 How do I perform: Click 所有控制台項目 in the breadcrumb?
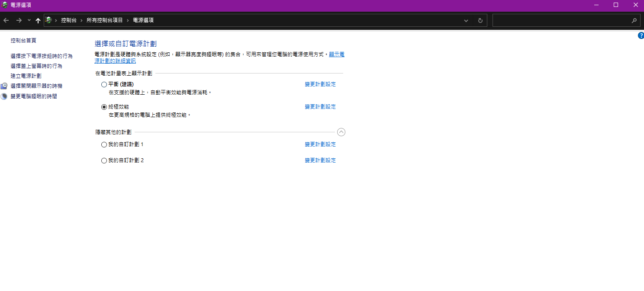[x=105, y=20]
